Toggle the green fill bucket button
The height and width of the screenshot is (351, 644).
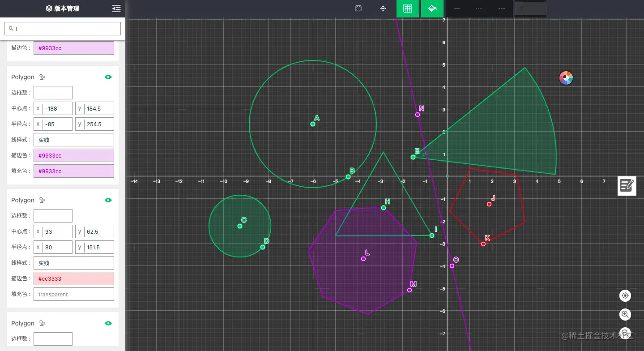click(x=432, y=9)
